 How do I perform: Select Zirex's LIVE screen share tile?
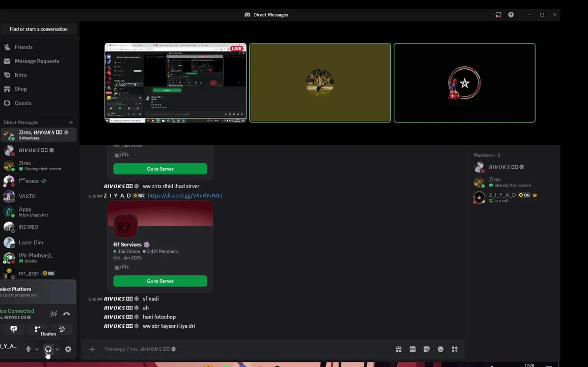tap(175, 83)
